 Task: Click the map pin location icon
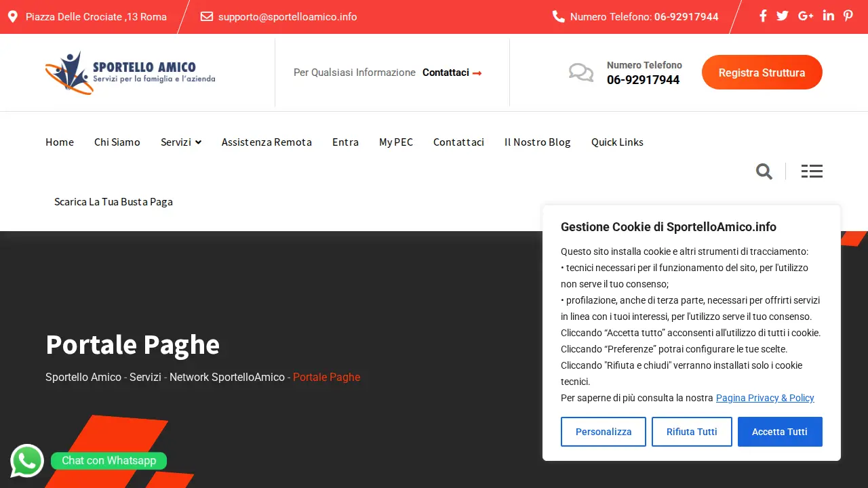pyautogui.click(x=13, y=17)
